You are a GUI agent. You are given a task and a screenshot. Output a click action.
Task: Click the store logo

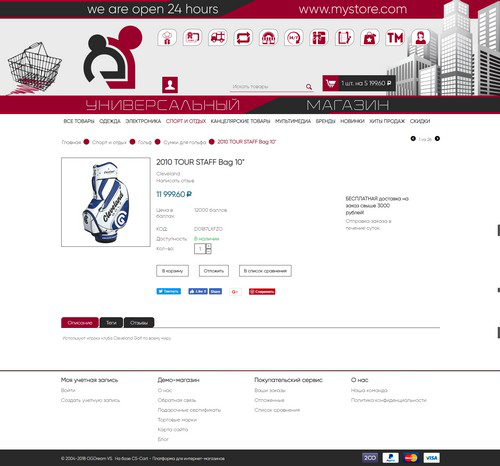(113, 57)
